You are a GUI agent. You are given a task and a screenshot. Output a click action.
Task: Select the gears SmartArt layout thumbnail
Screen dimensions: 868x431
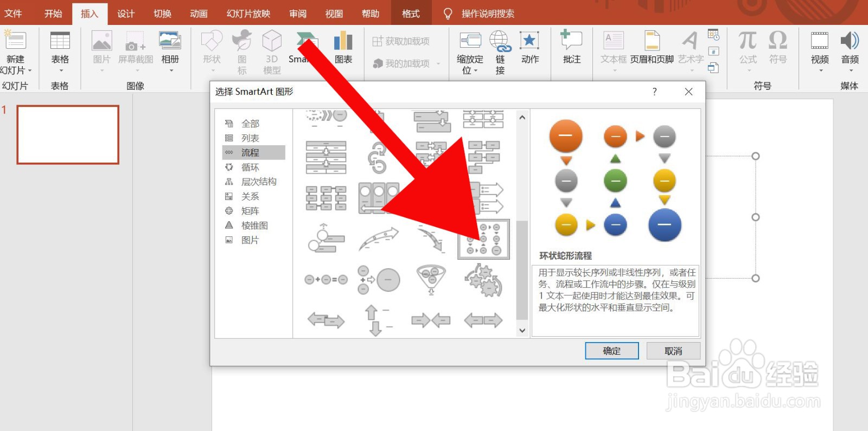(483, 280)
